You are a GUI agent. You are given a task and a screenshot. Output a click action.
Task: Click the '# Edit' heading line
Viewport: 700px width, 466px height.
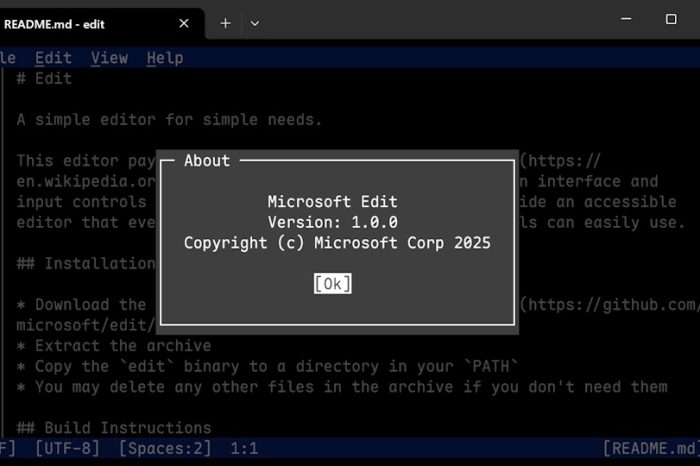coord(44,79)
